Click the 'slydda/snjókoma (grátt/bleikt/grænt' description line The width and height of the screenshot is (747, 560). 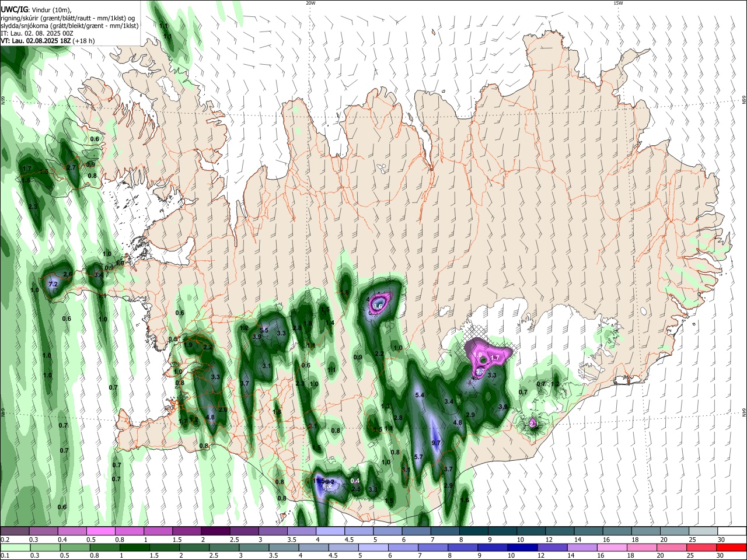[x=69, y=26]
